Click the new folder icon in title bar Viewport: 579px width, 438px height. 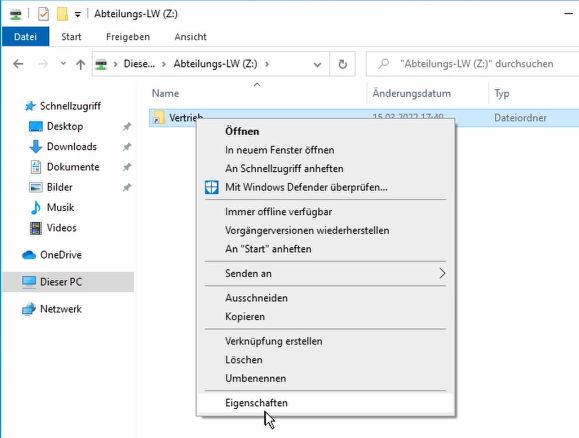coord(62,14)
